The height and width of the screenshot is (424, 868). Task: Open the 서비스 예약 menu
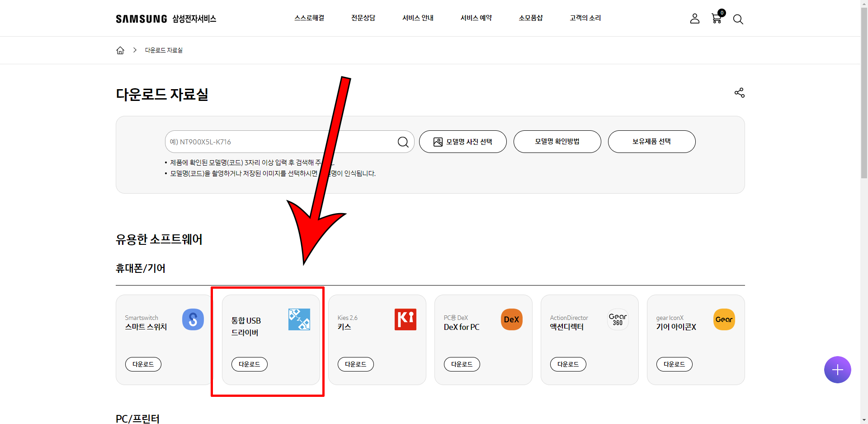476,18
